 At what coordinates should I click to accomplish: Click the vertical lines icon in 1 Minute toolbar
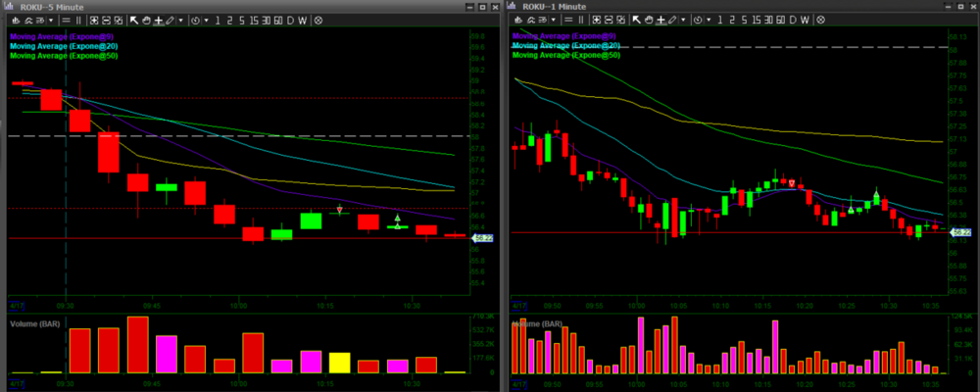click(x=581, y=20)
